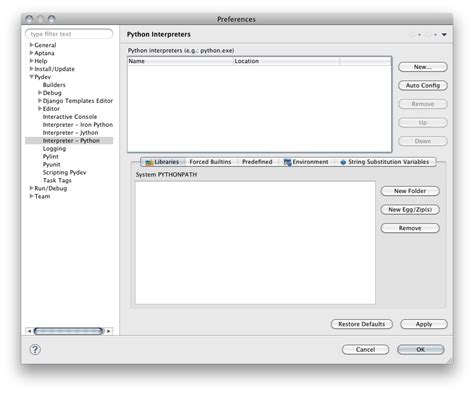The width and height of the screenshot is (474, 393).
Task: Select Interpreter - Python item
Action: [x=69, y=141]
